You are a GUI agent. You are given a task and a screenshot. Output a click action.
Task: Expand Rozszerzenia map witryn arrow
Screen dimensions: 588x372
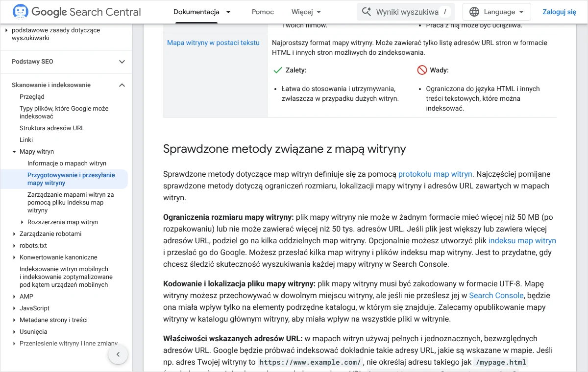tap(23, 222)
